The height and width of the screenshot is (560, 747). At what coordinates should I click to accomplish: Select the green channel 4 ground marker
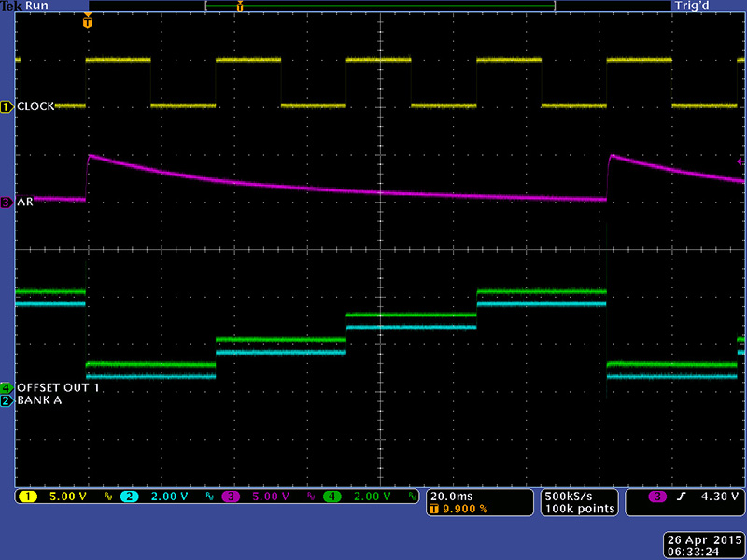tap(7, 387)
